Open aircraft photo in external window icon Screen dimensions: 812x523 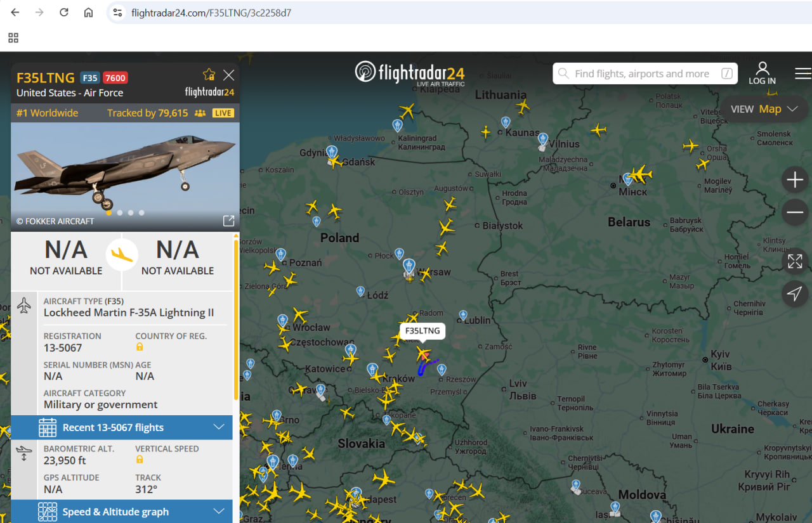[x=228, y=221]
